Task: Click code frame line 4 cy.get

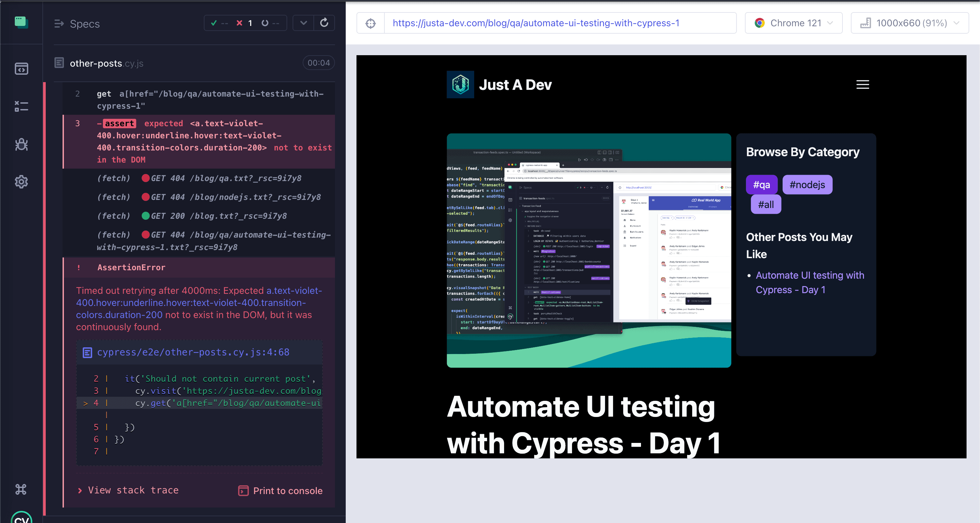Action: (x=199, y=403)
